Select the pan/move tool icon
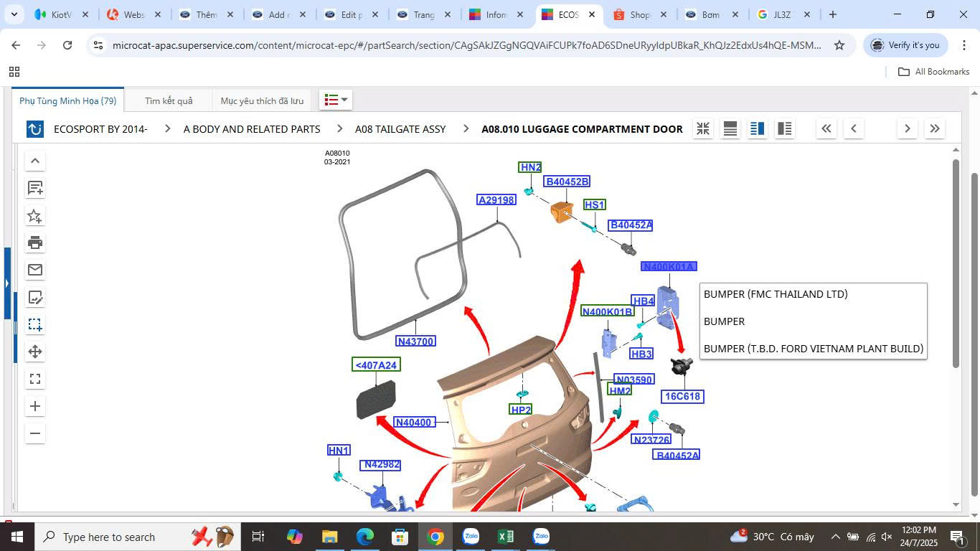This screenshot has height=551, width=980. [x=34, y=352]
